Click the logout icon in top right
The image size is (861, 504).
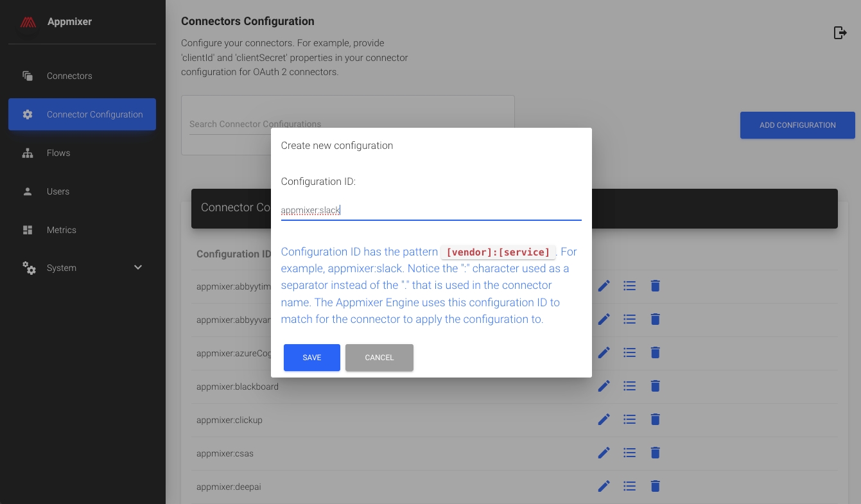click(840, 33)
